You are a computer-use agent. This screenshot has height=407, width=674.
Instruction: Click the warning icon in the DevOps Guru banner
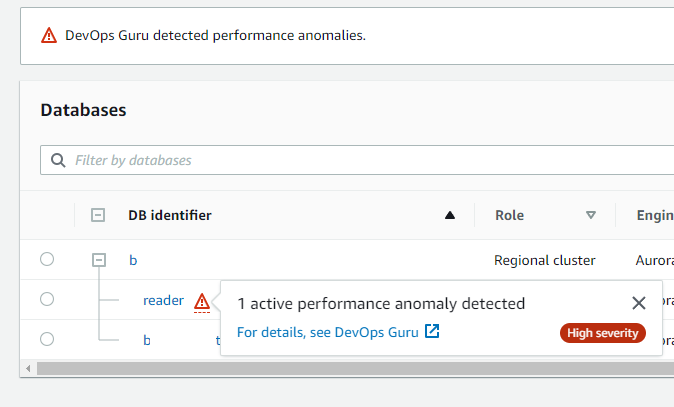coord(49,35)
